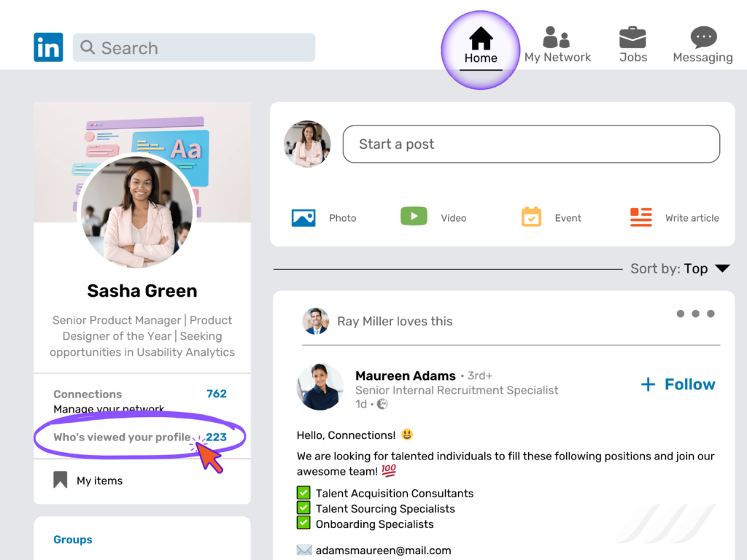This screenshot has width=747, height=560.
Task: Check the box next to Talent Acquisition Consultants
Action: click(303, 493)
